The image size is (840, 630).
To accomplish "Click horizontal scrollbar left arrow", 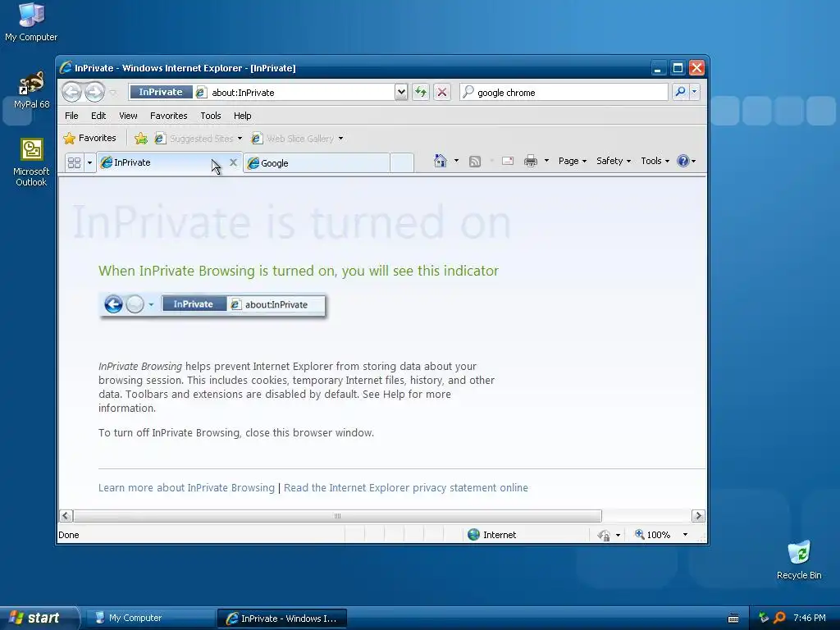I will pyautogui.click(x=66, y=516).
